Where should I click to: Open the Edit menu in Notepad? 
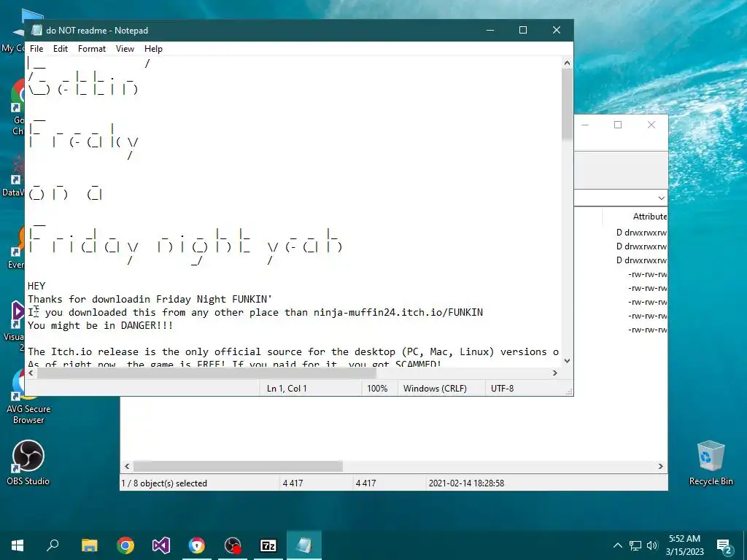pos(60,49)
